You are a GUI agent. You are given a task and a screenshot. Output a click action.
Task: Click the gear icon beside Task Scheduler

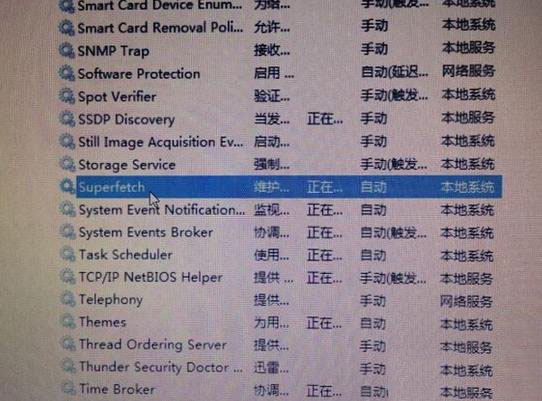click(x=68, y=254)
